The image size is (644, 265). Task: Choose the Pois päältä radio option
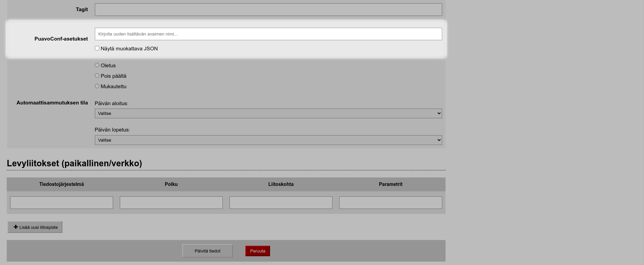point(97,76)
